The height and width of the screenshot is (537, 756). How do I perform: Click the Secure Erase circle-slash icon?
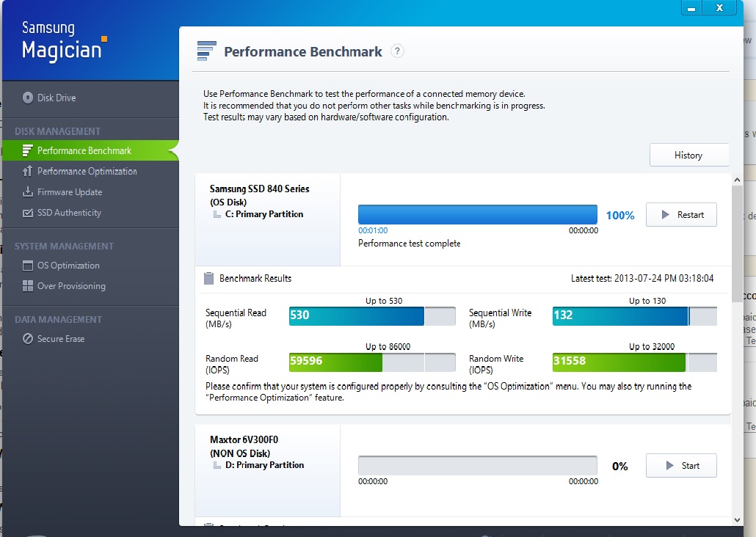point(28,339)
